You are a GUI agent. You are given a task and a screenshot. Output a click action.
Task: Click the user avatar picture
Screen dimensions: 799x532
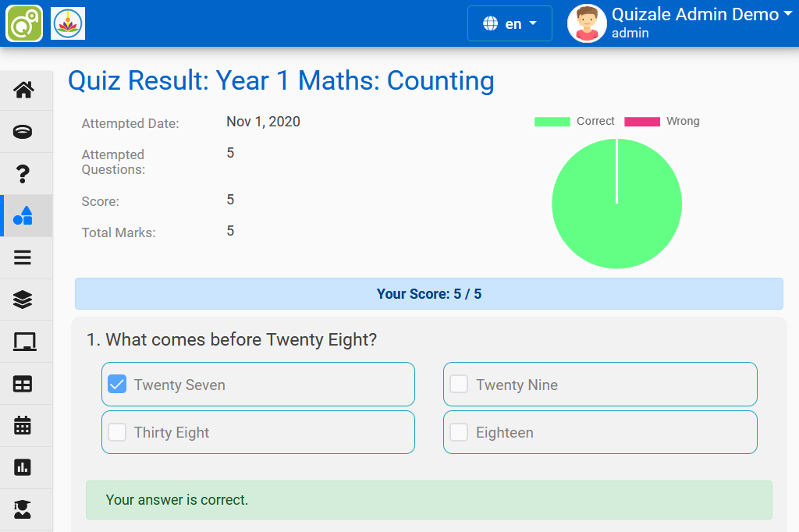tap(587, 23)
